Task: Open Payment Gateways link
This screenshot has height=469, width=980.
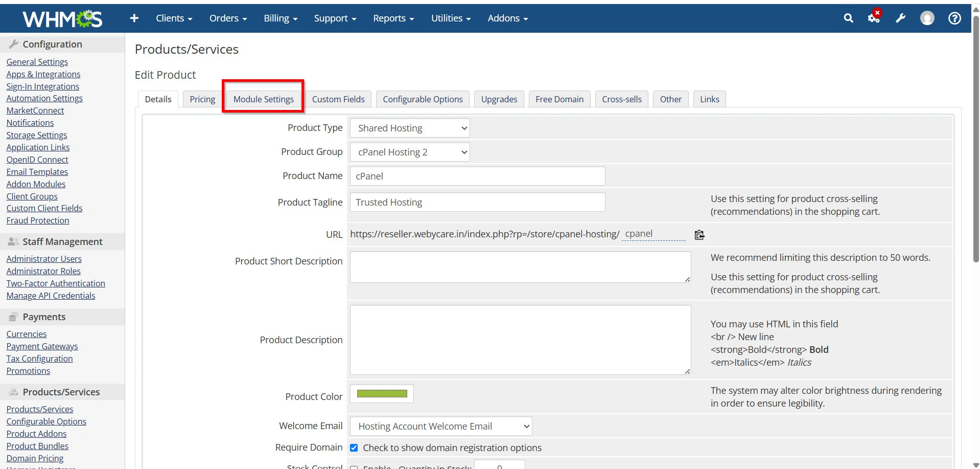Action: click(42, 346)
